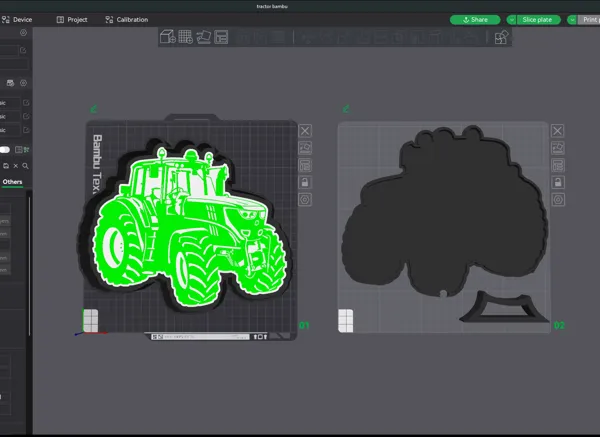Viewport: 600px width, 437px height.
Task: Open plate 01 settings gear icon
Action: 305,199
